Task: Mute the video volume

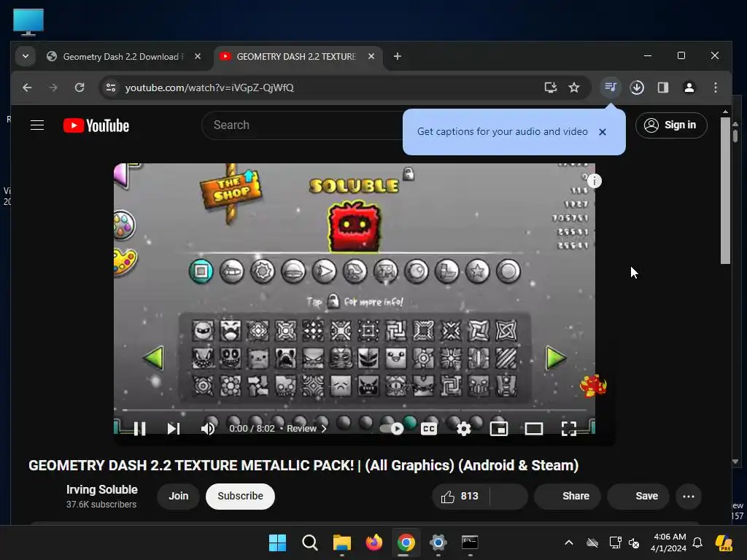Action: click(x=208, y=429)
